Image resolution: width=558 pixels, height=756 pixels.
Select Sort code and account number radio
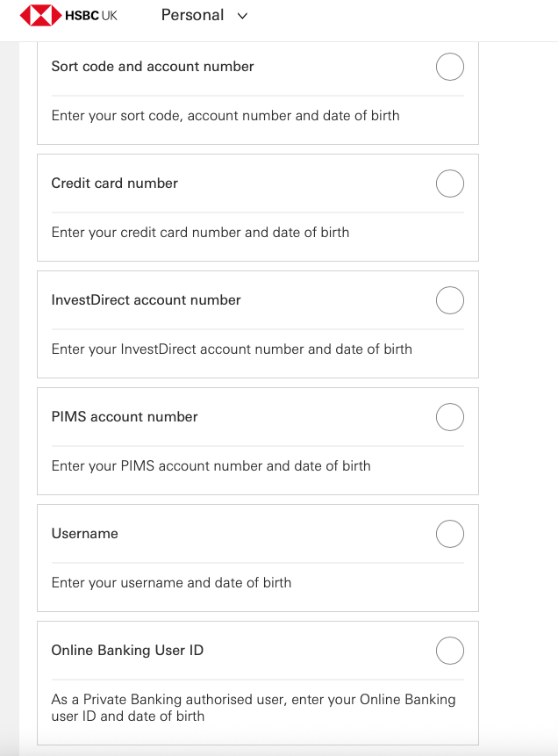(450, 67)
